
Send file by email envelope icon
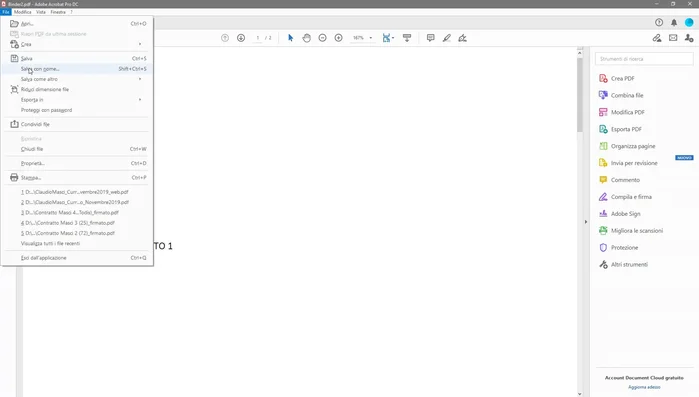pos(673,38)
